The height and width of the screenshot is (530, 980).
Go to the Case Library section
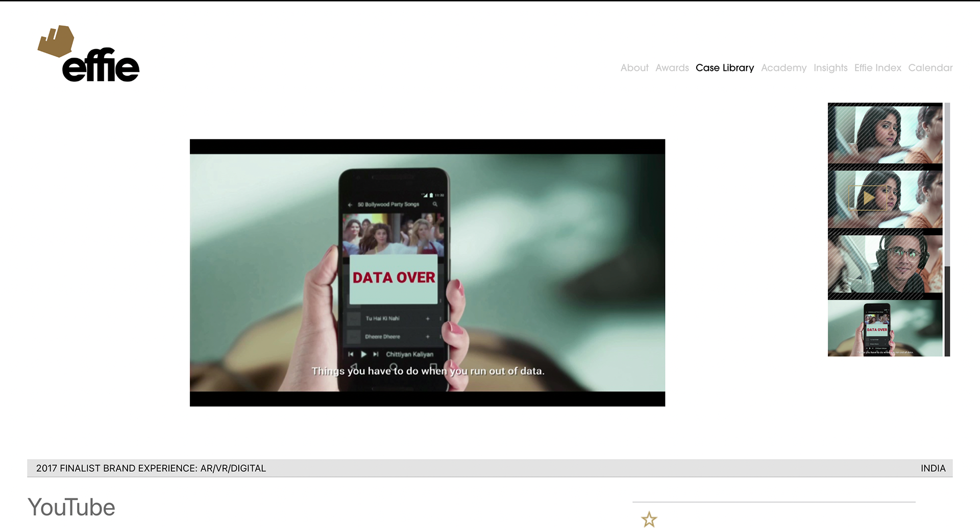724,68
